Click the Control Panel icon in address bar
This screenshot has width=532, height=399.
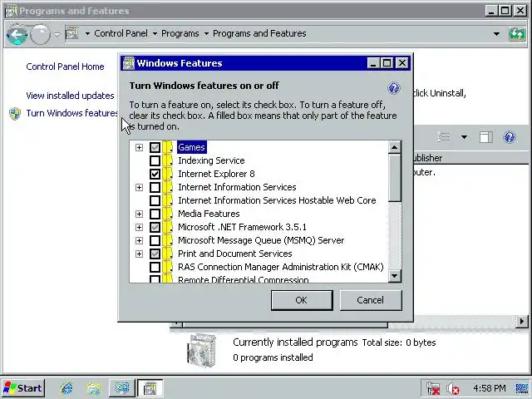coord(72,33)
